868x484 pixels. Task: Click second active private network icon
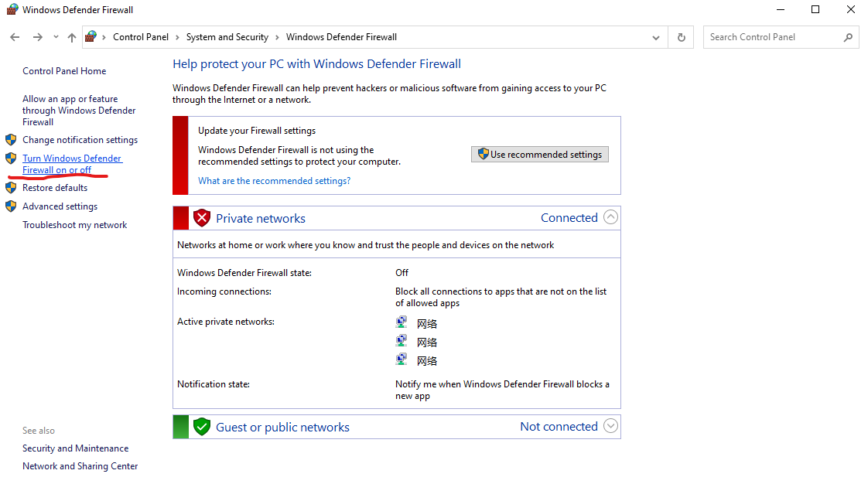pyautogui.click(x=402, y=341)
